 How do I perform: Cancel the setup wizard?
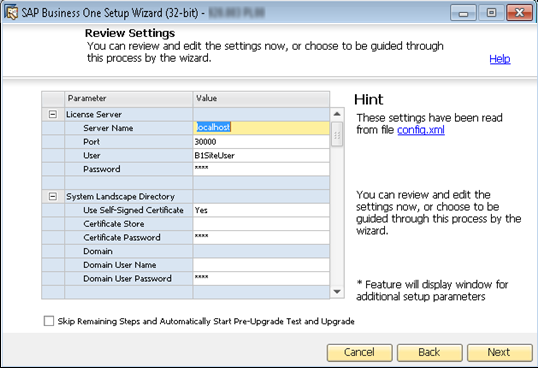(359, 352)
